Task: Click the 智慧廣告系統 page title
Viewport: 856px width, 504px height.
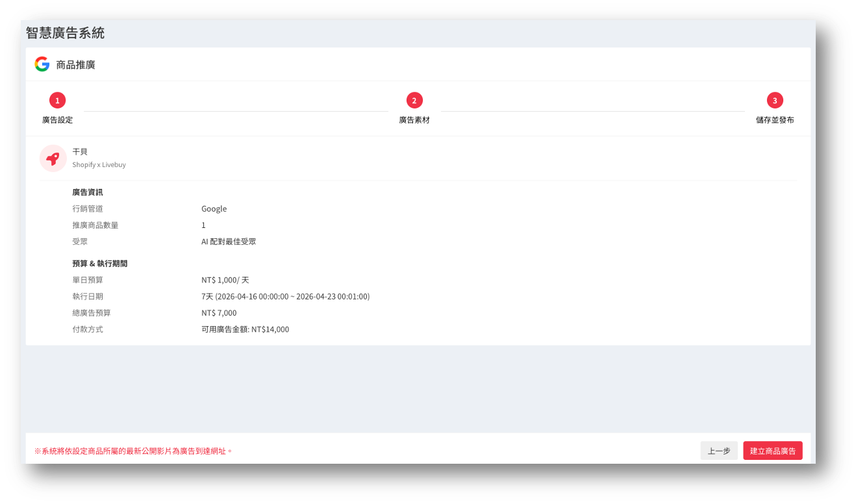Action: click(65, 33)
